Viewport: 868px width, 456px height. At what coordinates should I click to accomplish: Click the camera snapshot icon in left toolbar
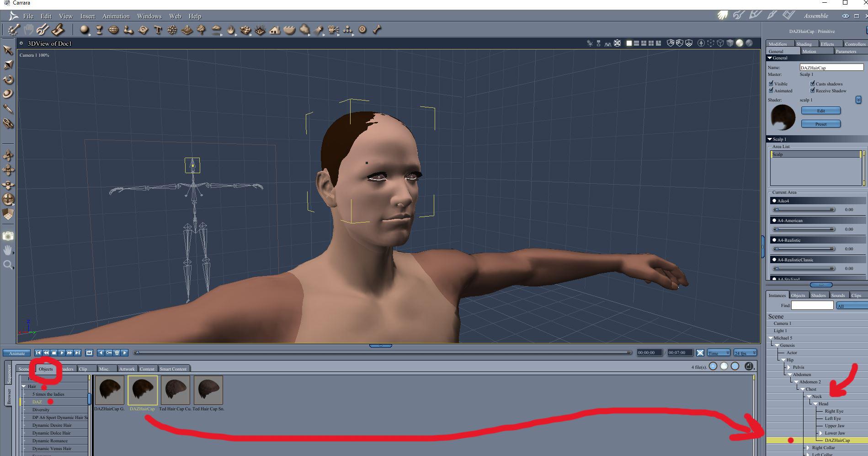[x=8, y=236]
